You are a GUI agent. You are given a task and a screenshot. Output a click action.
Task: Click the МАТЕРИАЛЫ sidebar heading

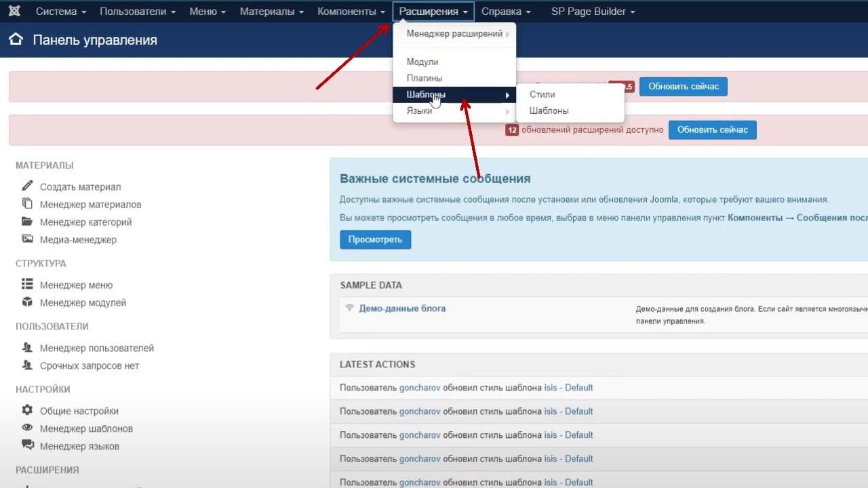coord(45,165)
